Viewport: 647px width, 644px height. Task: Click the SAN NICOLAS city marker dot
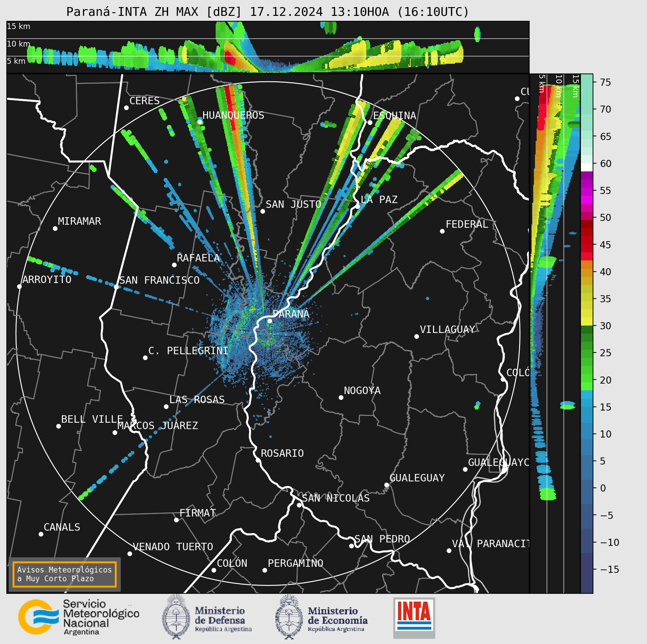(x=299, y=505)
